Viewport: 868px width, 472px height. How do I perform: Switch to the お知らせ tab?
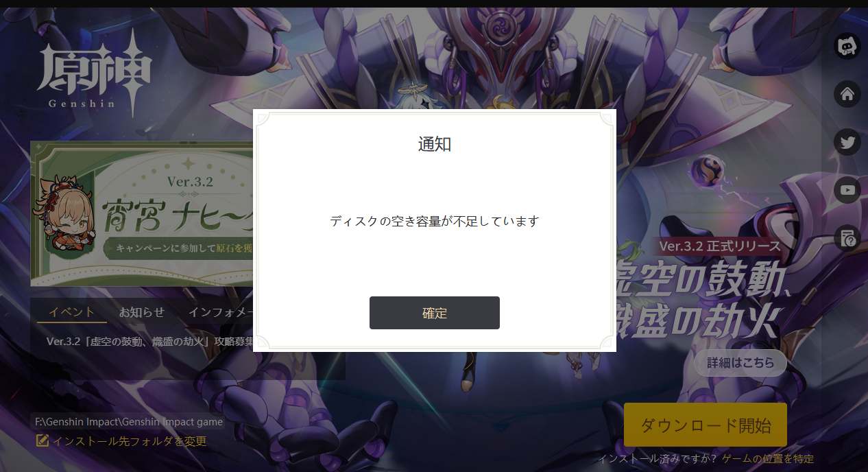click(x=142, y=312)
